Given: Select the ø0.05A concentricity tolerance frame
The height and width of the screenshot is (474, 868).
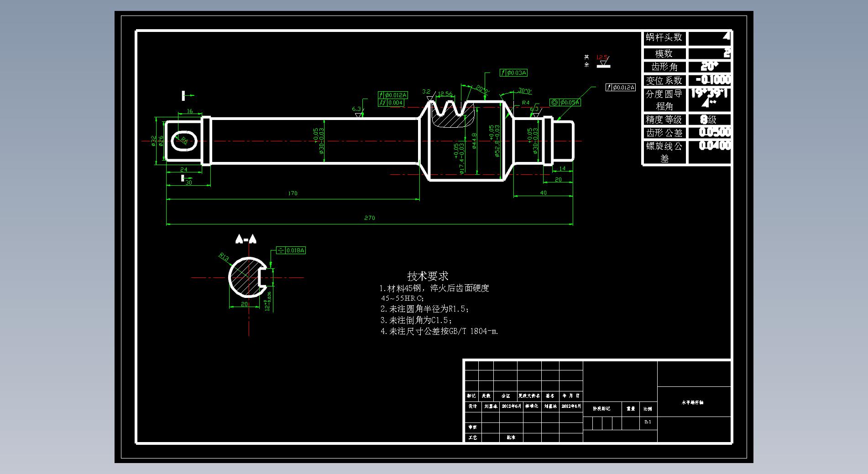Looking at the screenshot, I should (x=565, y=103).
